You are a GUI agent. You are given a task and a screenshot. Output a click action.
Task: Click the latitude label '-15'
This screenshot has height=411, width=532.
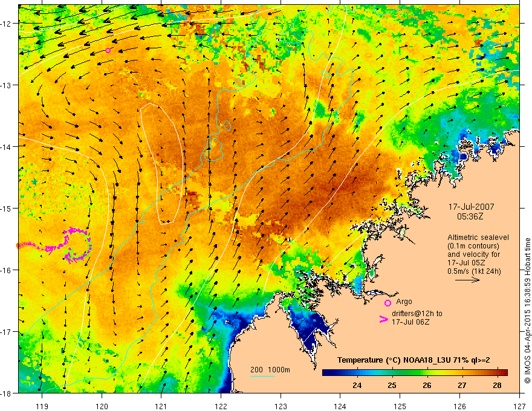pos(6,208)
